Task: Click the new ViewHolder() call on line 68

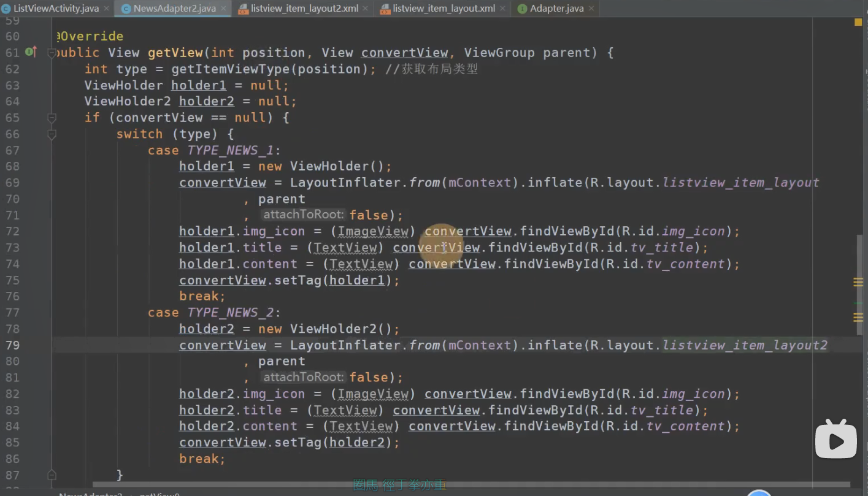Action: (x=325, y=166)
